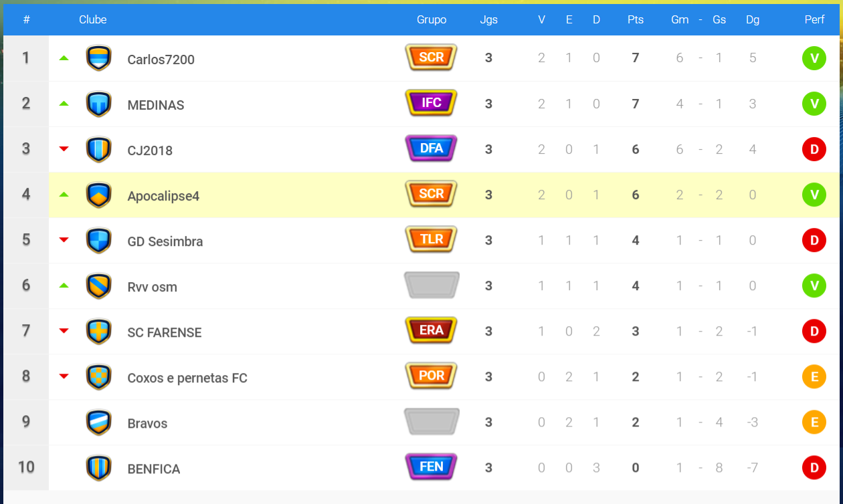843x504 pixels.
Task: Click the Grupo column header
Action: [x=432, y=19]
